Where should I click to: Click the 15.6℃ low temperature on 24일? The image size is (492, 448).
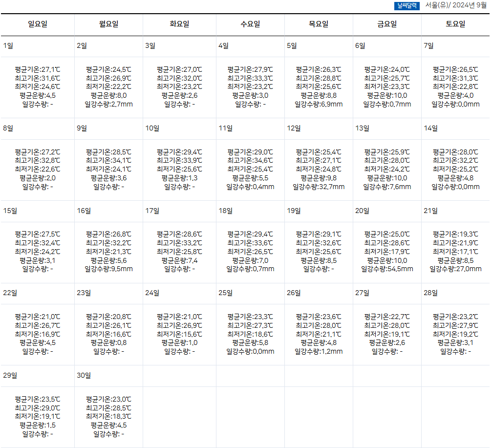[x=179, y=334]
